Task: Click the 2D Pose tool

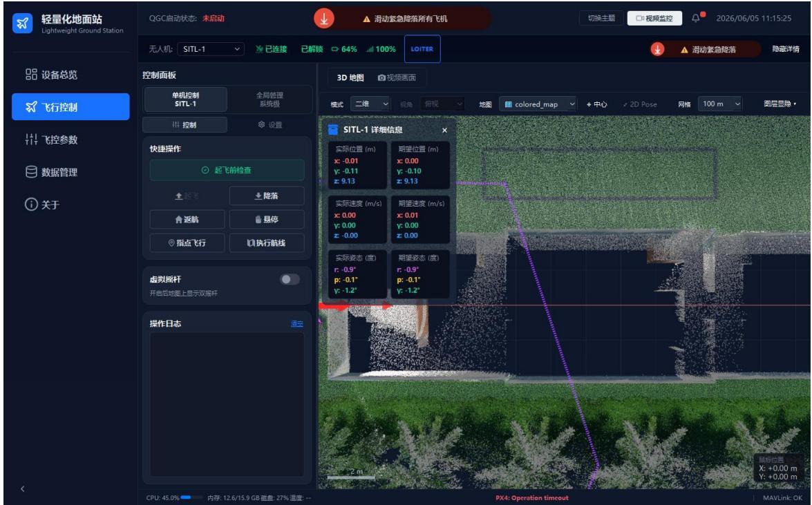Action: (639, 104)
